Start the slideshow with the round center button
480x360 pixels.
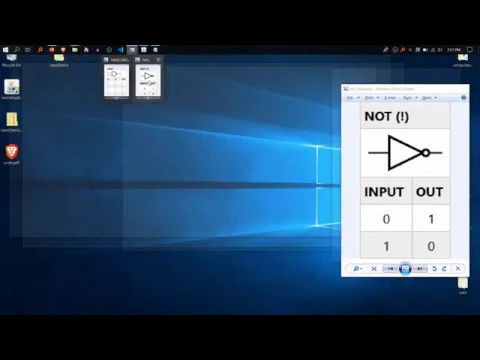[405, 269]
